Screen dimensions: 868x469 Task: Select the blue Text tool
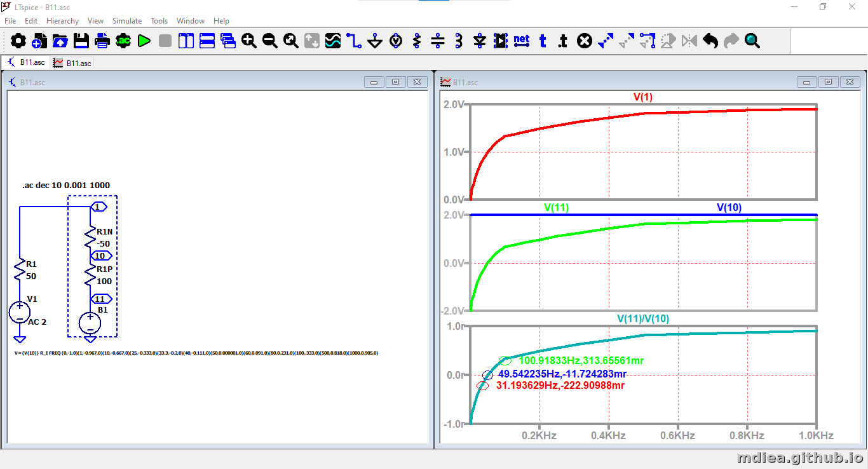[x=543, y=41]
